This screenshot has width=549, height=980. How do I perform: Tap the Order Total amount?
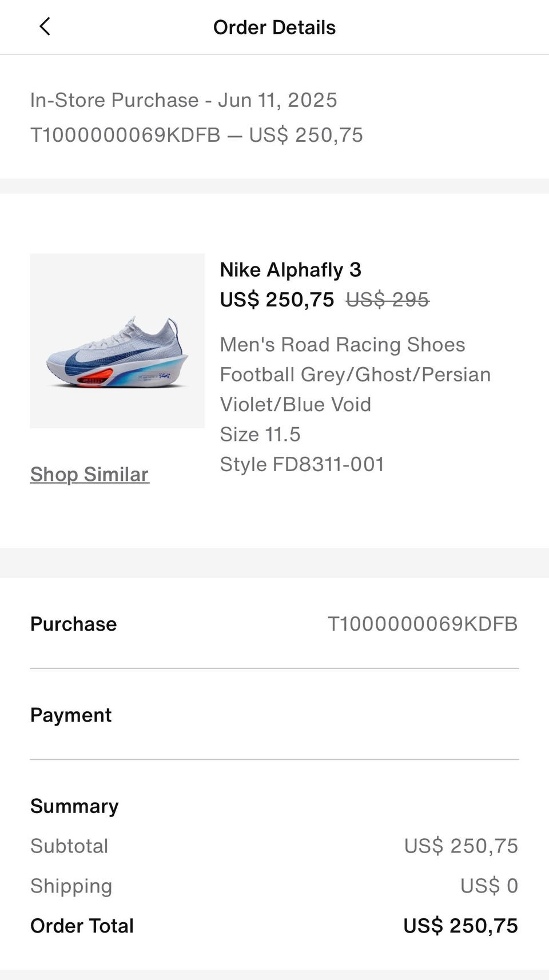(460, 926)
